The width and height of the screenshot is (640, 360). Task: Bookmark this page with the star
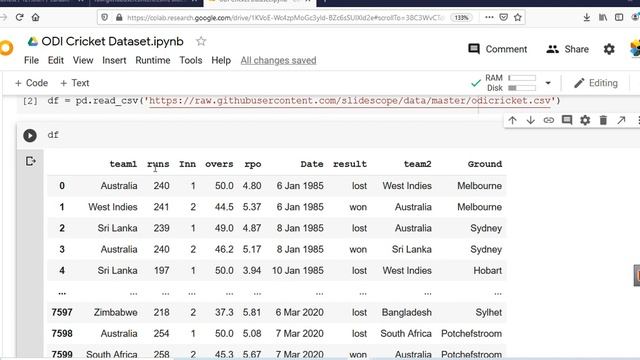click(518, 17)
